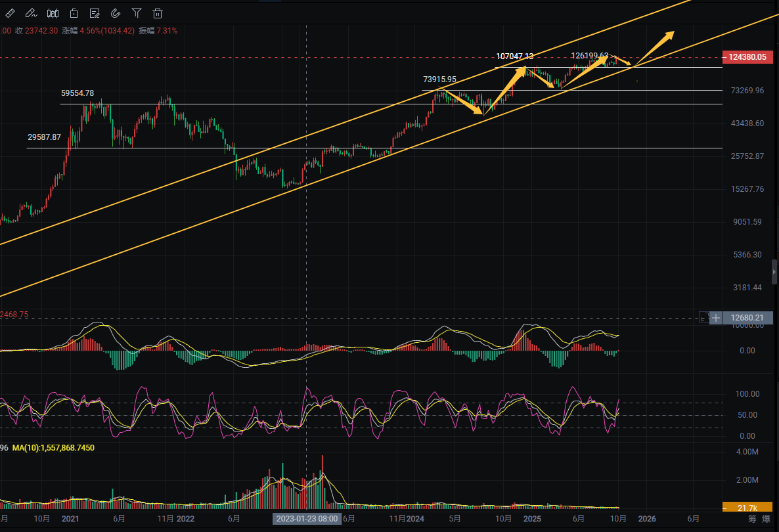This screenshot has width=779, height=532.
Task: Click the 29587.87 price label
Action: pyautogui.click(x=44, y=137)
